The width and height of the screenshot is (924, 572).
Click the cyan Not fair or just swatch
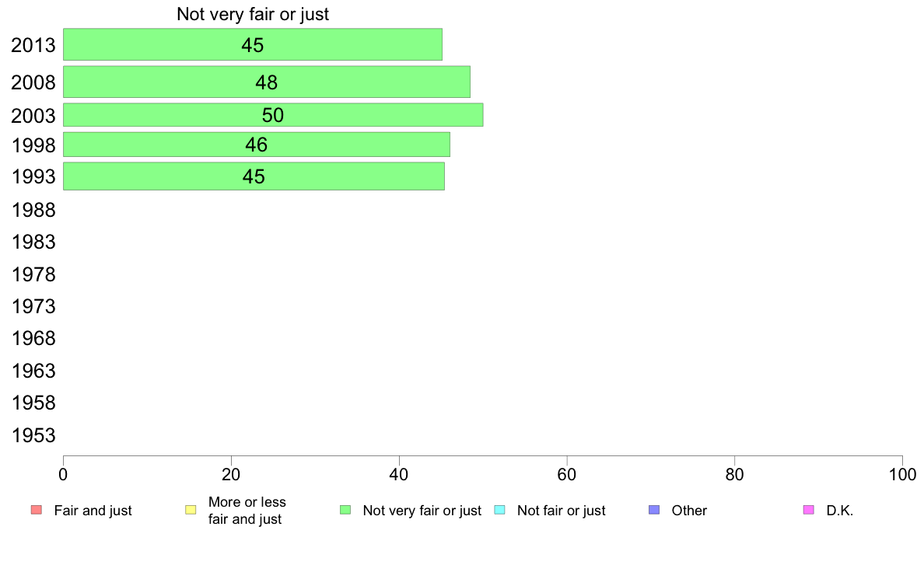tap(499, 510)
